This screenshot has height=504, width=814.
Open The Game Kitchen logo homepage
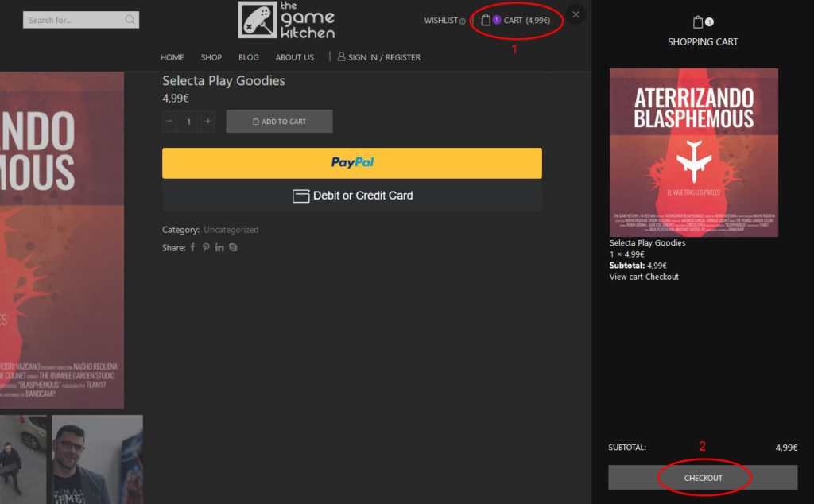pos(286,20)
